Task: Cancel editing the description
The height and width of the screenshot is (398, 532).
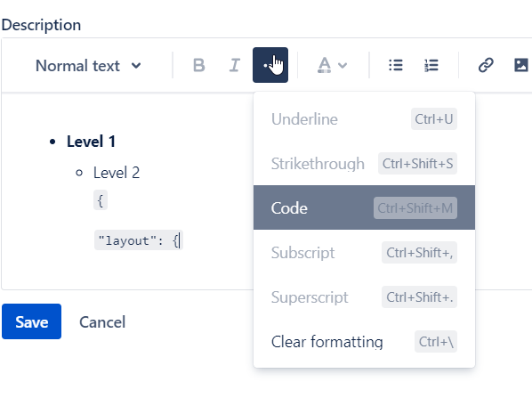Action: pyautogui.click(x=102, y=322)
